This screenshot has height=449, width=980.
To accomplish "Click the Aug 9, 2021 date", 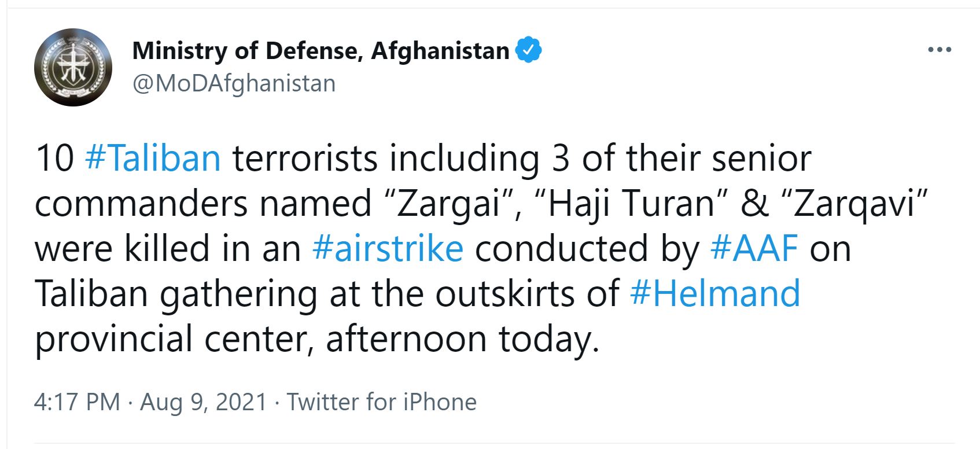I will point(203,402).
